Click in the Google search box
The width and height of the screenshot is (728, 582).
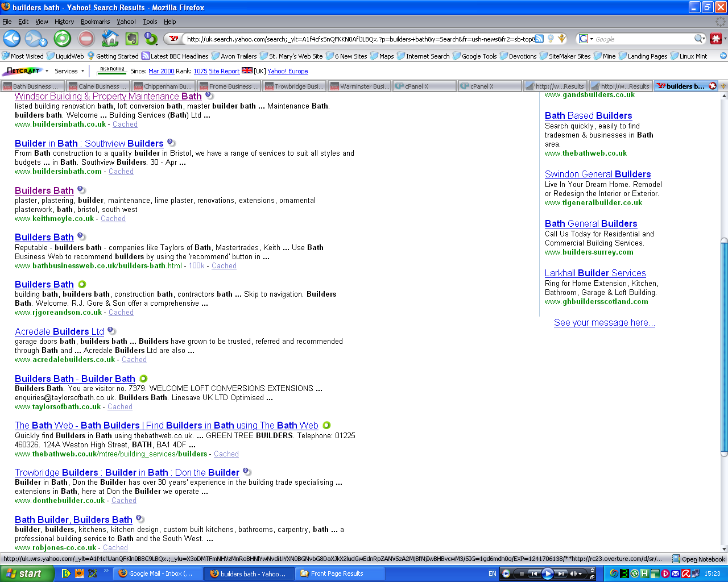pyautogui.click(x=644, y=39)
